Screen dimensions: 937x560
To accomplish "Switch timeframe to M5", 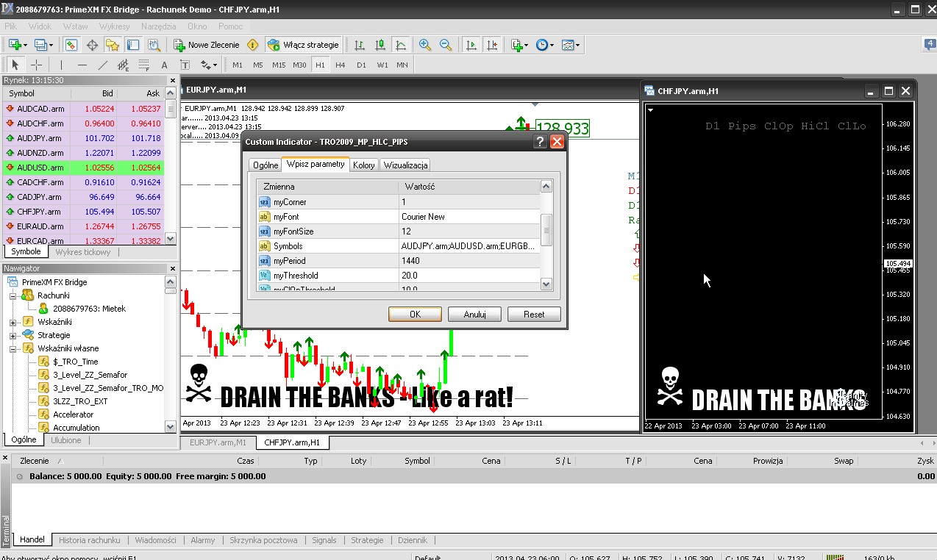I will click(258, 65).
